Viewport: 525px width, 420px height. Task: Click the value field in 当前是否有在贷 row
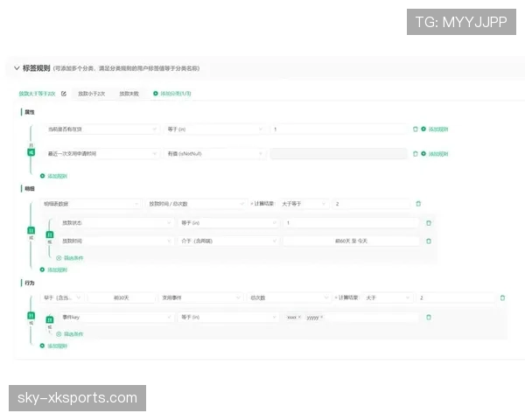pos(339,129)
